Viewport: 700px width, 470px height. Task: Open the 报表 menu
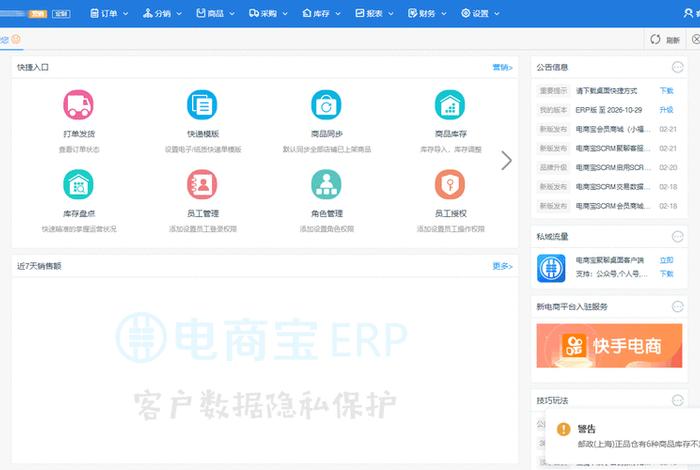(375, 13)
